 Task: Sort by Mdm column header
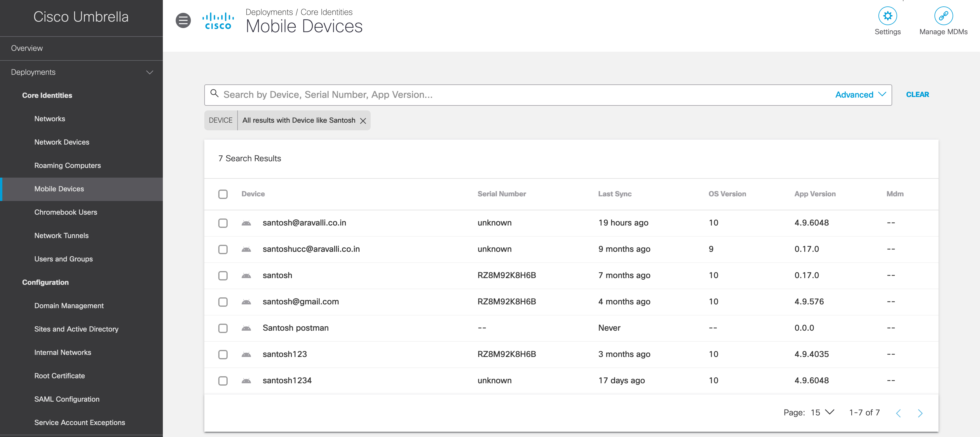click(894, 194)
